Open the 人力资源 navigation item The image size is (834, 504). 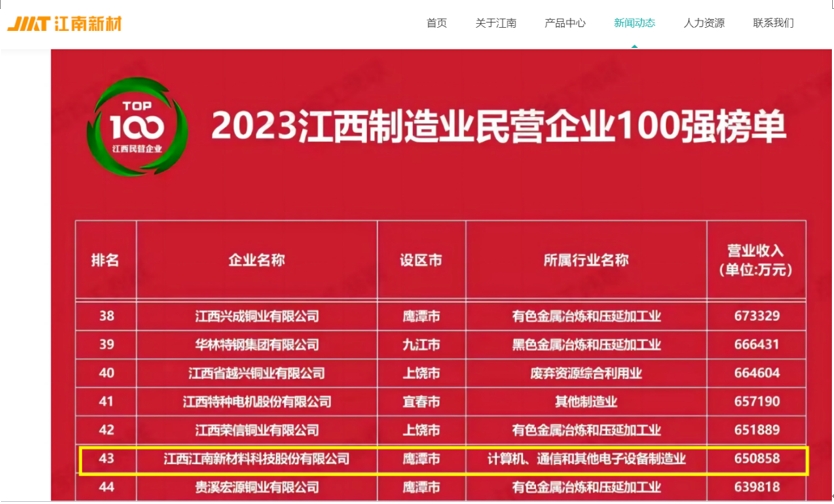[x=704, y=23]
